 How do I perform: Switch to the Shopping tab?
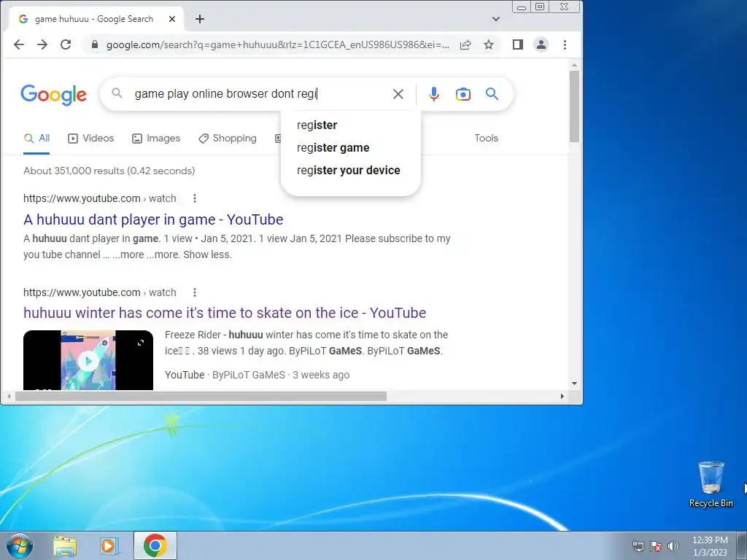tap(228, 138)
